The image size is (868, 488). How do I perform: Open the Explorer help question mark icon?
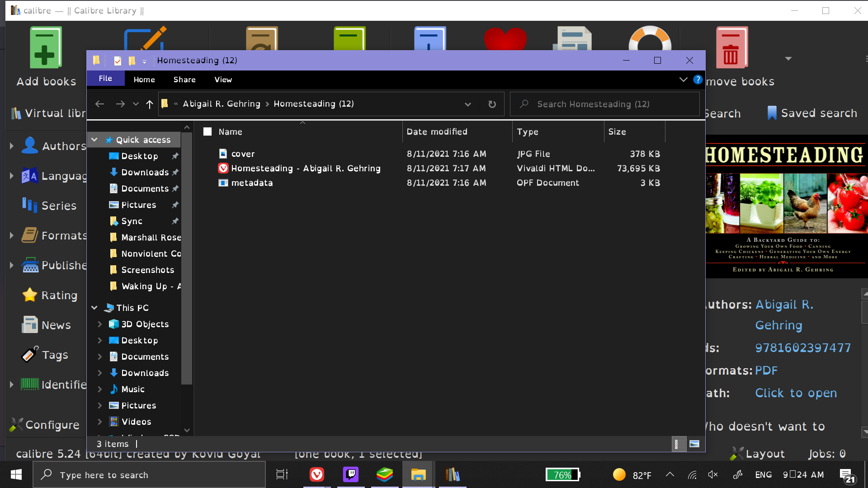coord(698,80)
